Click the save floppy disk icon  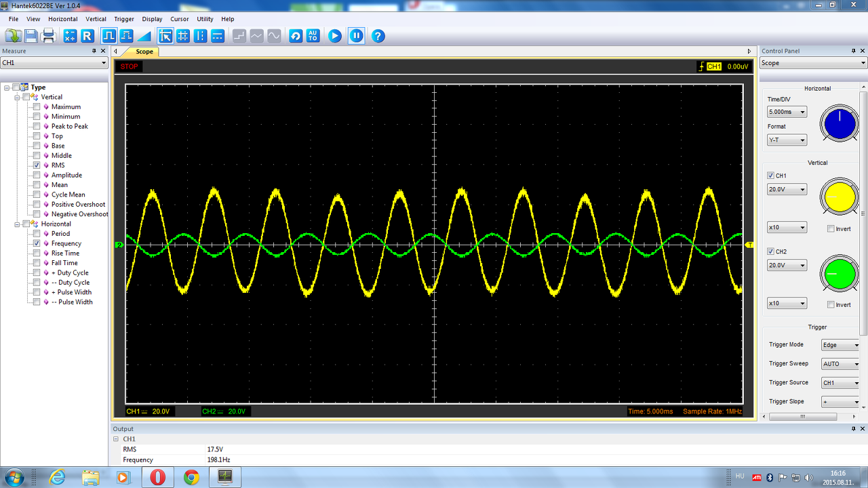(x=31, y=36)
